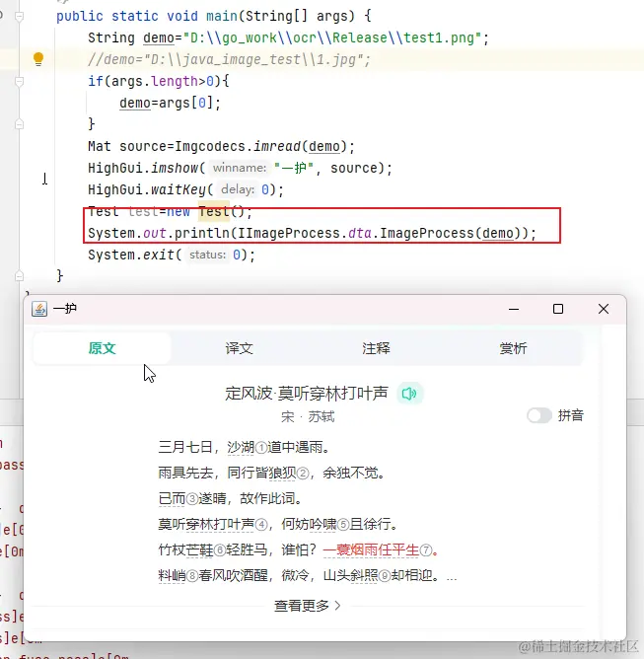Click the commented line //demo="D:\\java_image_test\\1.jpg"
The image size is (644, 659).
pos(230,59)
